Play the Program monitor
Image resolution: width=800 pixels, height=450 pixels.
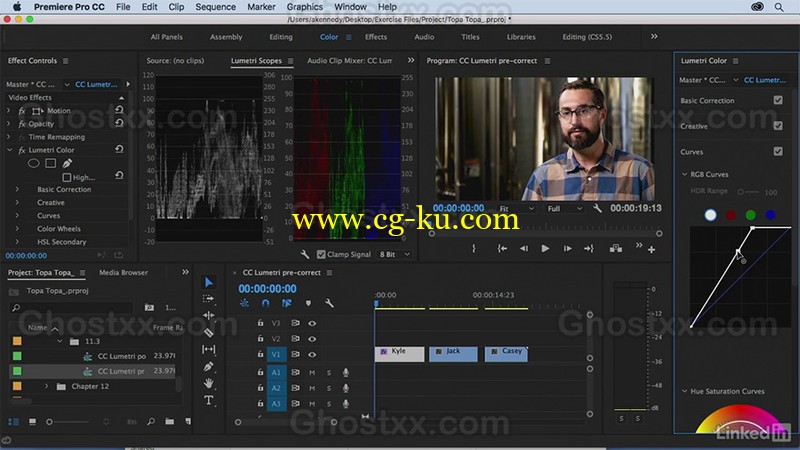pos(545,248)
